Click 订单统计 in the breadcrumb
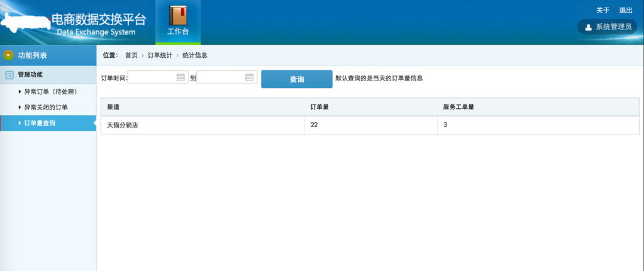 click(x=160, y=55)
